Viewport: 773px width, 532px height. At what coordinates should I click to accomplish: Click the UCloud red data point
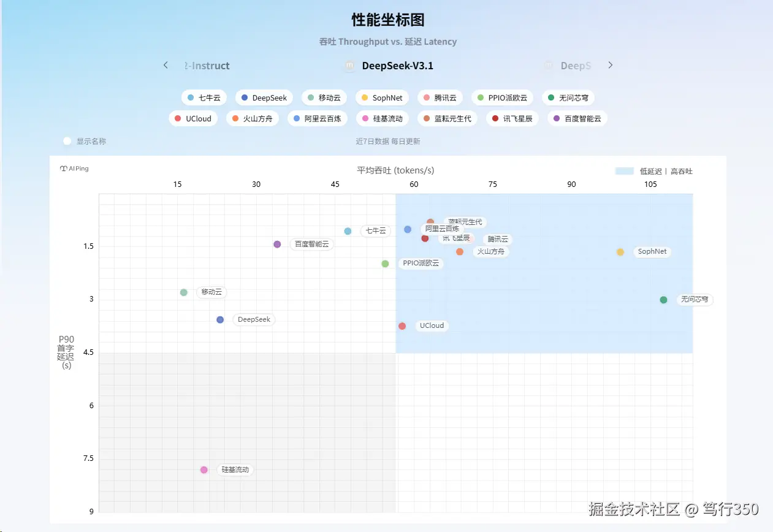(402, 326)
